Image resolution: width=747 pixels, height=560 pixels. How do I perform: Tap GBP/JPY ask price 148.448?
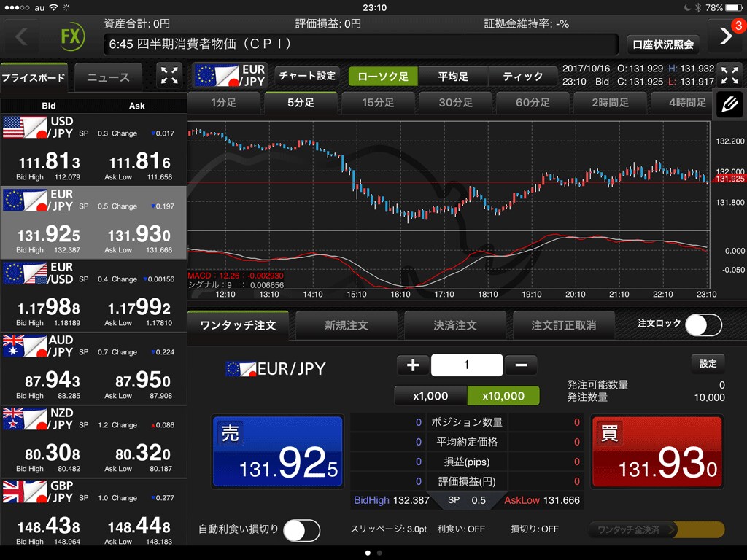tap(139, 526)
